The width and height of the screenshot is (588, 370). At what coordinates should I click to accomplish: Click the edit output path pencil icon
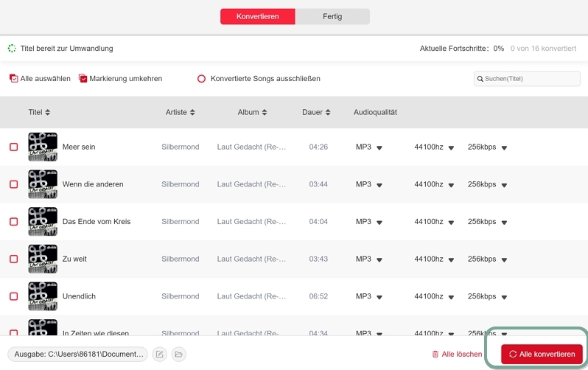160,355
